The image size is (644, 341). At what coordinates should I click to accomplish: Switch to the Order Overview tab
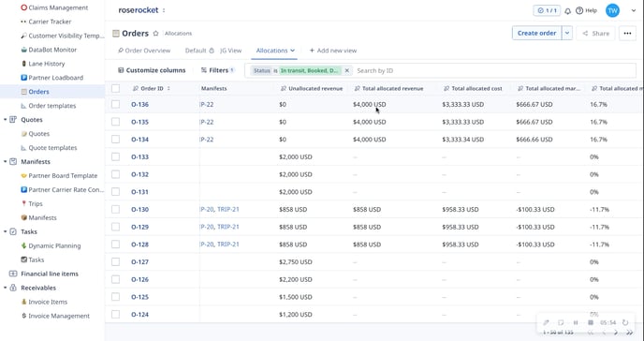coord(144,51)
